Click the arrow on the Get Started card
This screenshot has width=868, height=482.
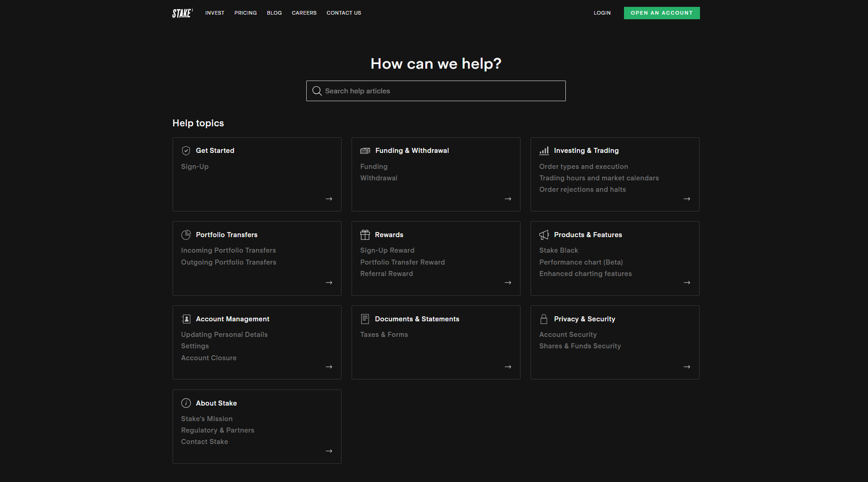click(x=329, y=199)
